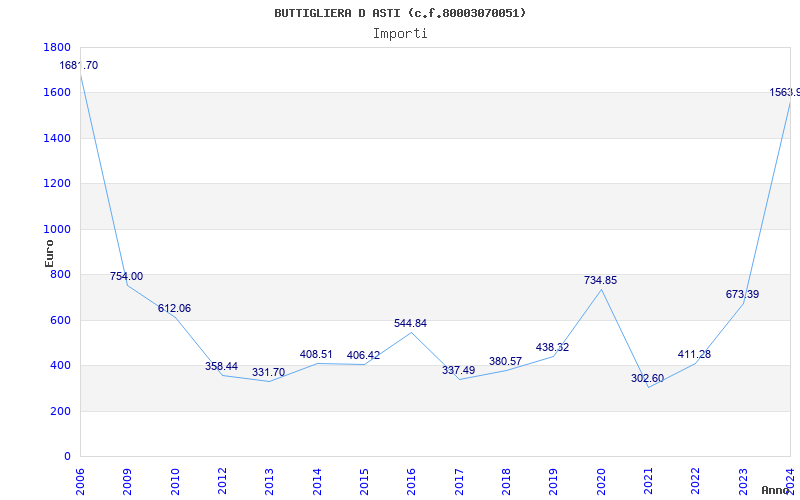Select the 734.85 peak label for 2020
Viewport: 800px width, 500px height.
pyautogui.click(x=601, y=281)
